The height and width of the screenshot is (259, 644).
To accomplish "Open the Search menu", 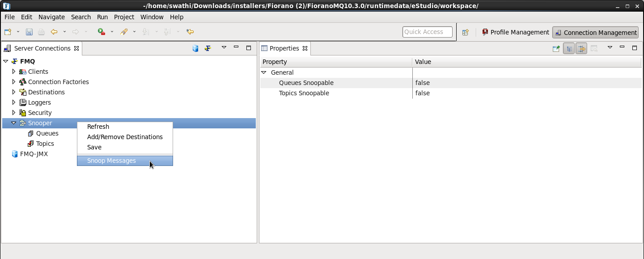I will pyautogui.click(x=81, y=17).
